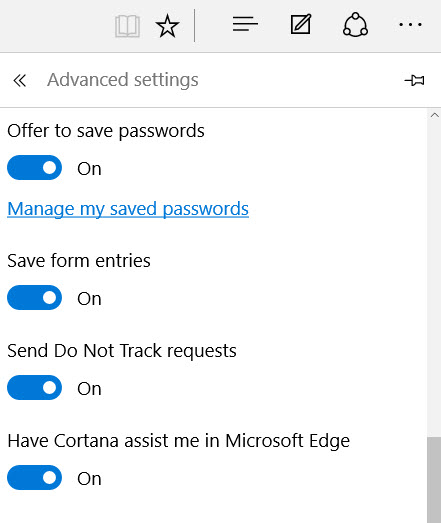441x523 pixels.
Task: Add page to favorites star icon
Action: [167, 26]
